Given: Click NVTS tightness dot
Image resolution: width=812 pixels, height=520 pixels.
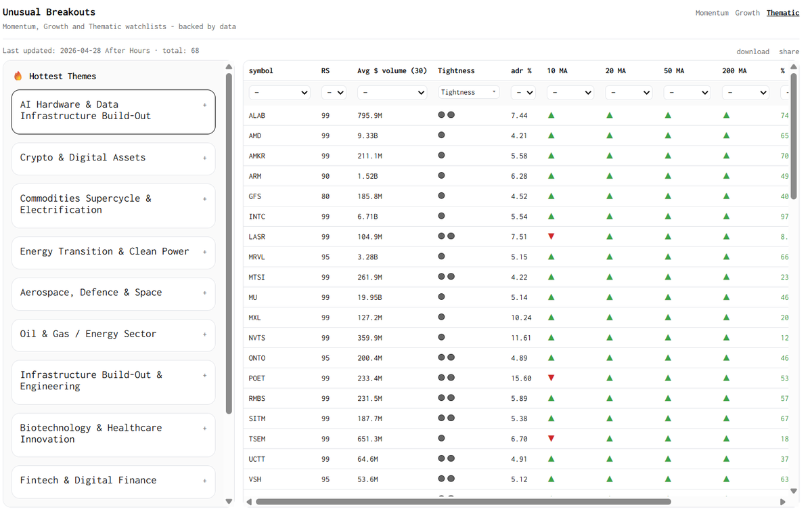Looking at the screenshot, I should coord(442,337).
